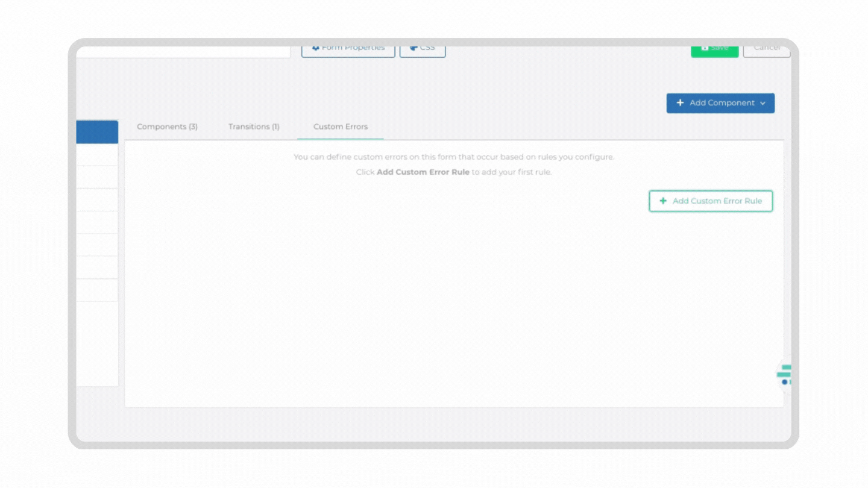
Task: Click the plus icon in Add Component
Action: click(x=680, y=103)
